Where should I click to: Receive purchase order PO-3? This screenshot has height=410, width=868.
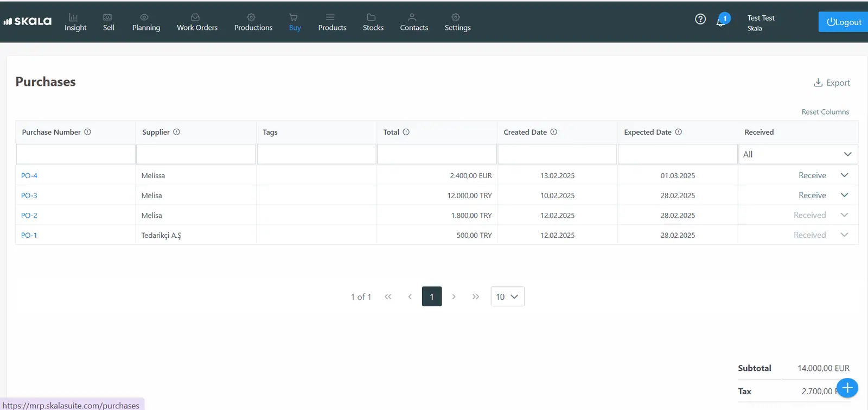[x=812, y=195]
